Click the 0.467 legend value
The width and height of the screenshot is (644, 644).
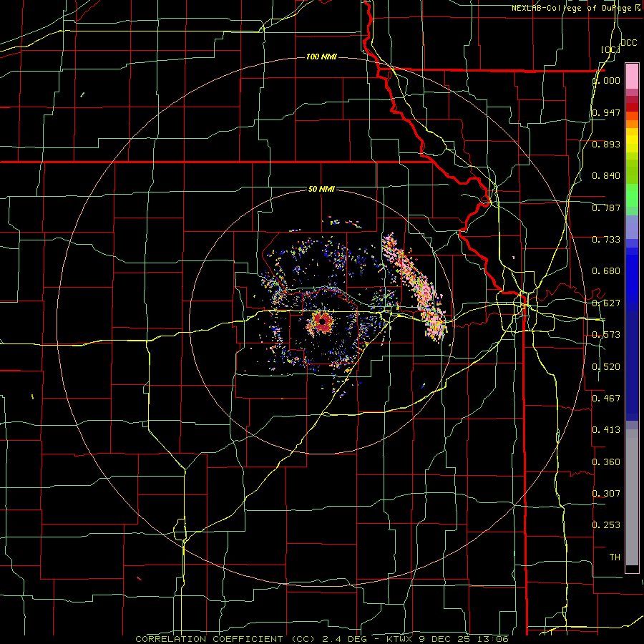tap(606, 398)
